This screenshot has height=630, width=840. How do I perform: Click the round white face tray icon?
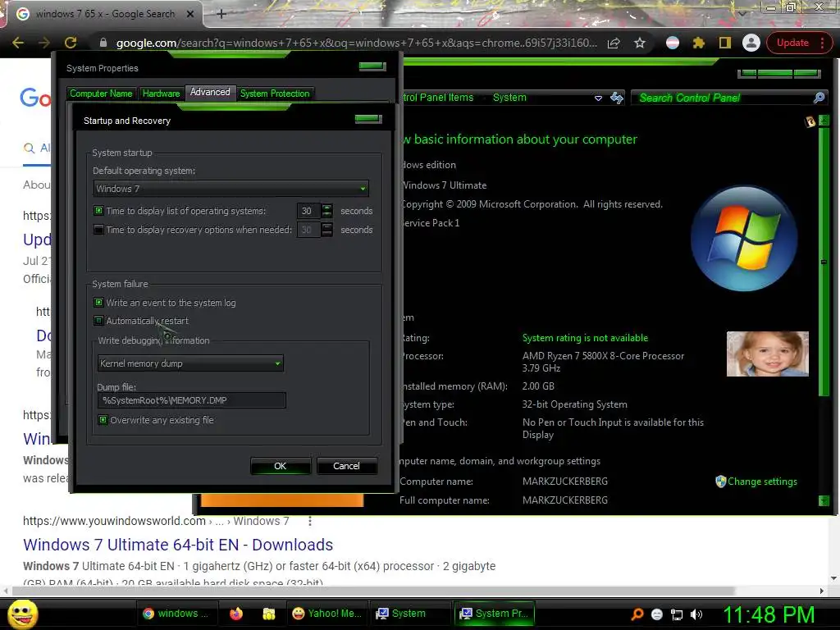pyautogui.click(x=657, y=614)
